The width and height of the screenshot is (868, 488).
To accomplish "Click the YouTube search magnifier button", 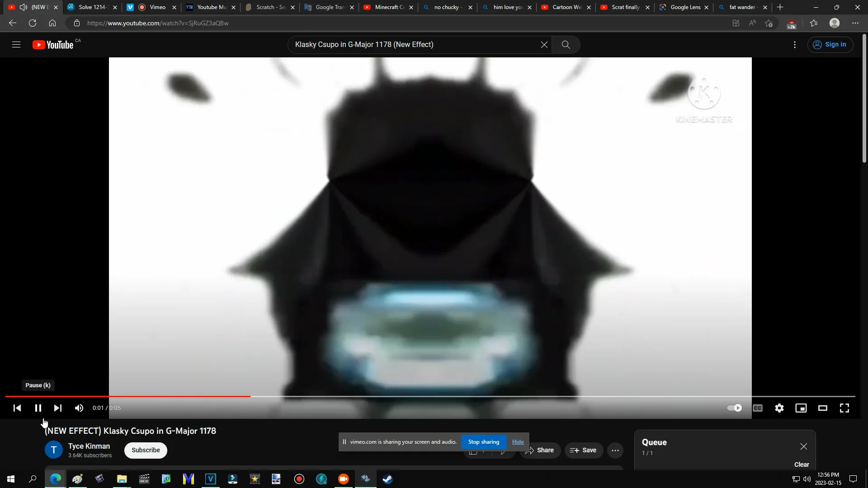I will [566, 45].
